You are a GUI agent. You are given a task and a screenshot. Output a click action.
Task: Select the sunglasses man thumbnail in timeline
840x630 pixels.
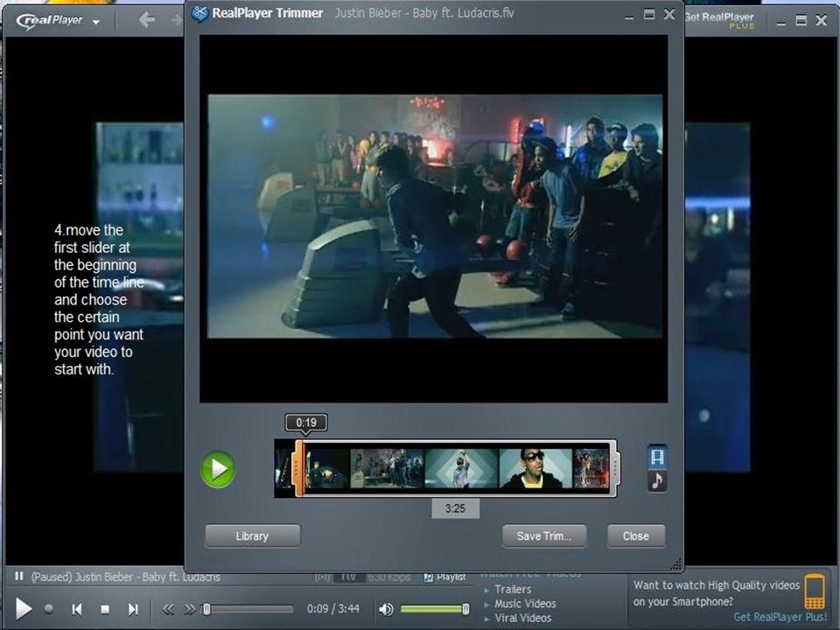coord(535,469)
